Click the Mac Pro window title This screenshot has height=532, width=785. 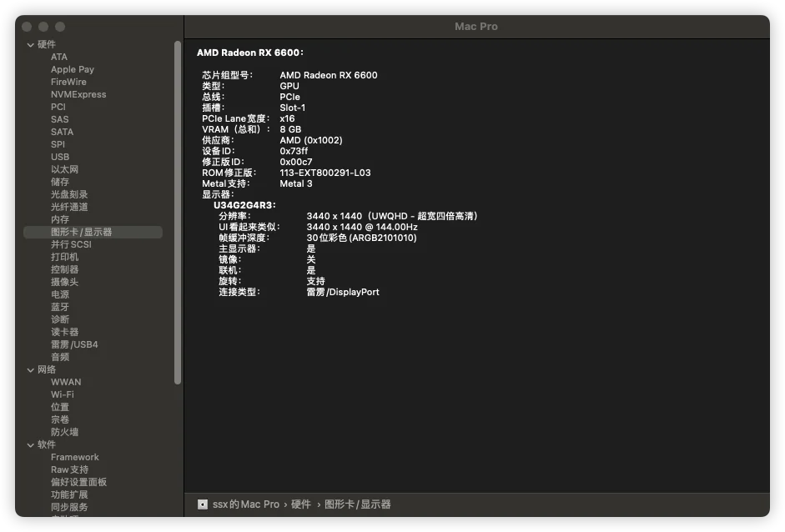[x=476, y=27]
